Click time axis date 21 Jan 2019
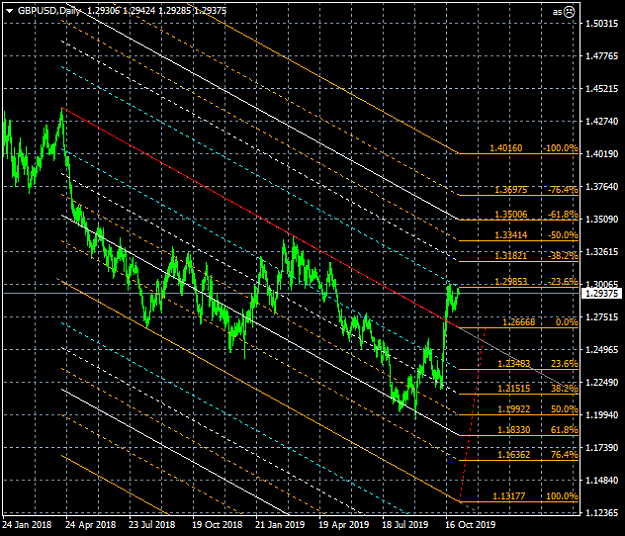The height and width of the screenshot is (536, 625). click(280, 525)
